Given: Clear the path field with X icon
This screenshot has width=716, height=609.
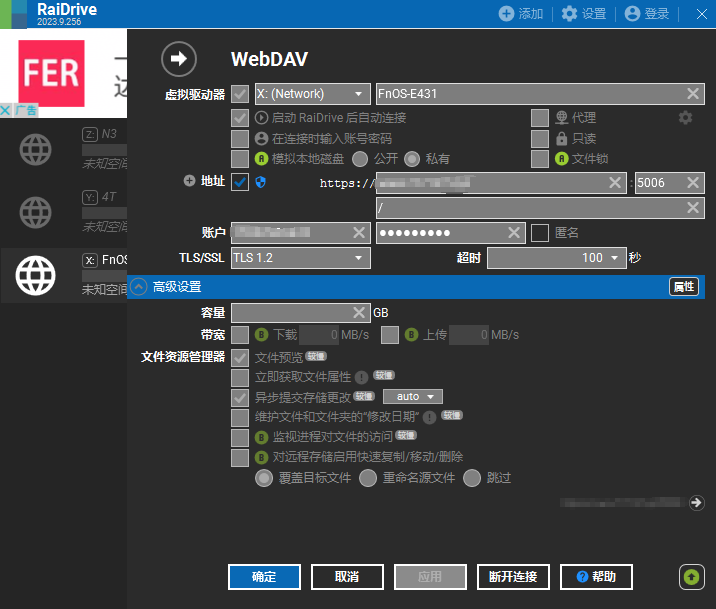Looking at the screenshot, I should [693, 208].
